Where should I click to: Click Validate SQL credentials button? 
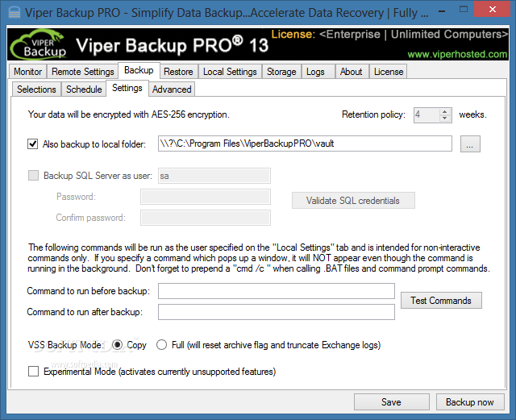coord(353,201)
